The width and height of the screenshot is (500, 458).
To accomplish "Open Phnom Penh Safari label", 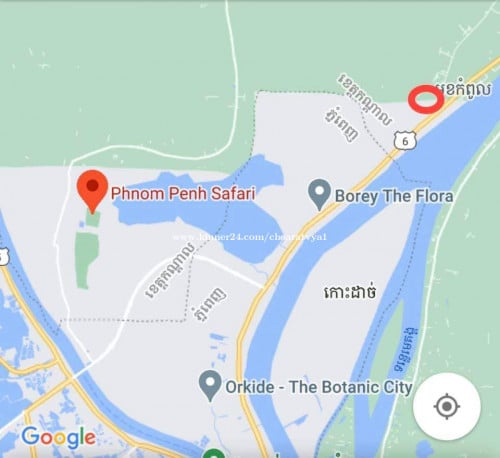I will pyautogui.click(x=183, y=193).
